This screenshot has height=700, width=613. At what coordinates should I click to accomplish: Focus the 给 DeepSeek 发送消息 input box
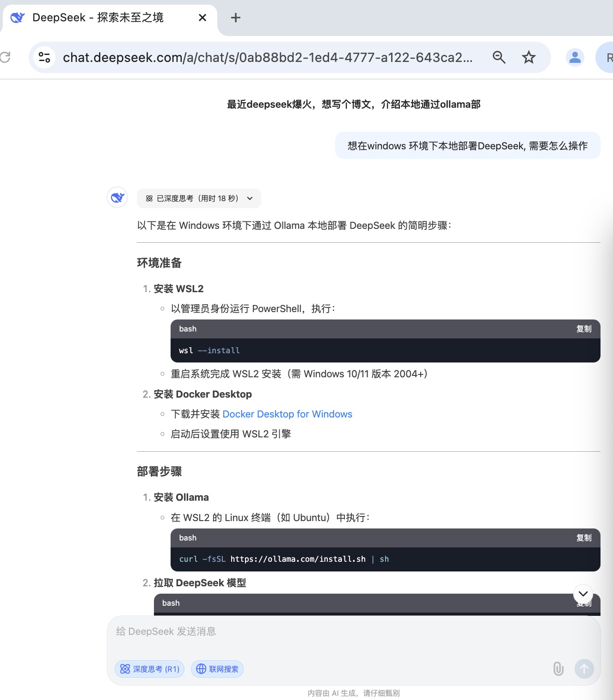pyautogui.click(x=354, y=632)
